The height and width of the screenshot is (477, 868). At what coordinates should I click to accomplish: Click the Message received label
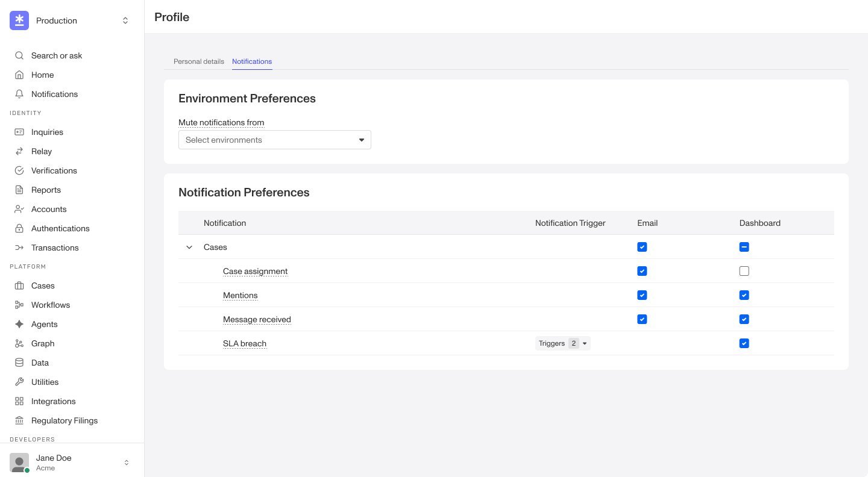pos(257,319)
